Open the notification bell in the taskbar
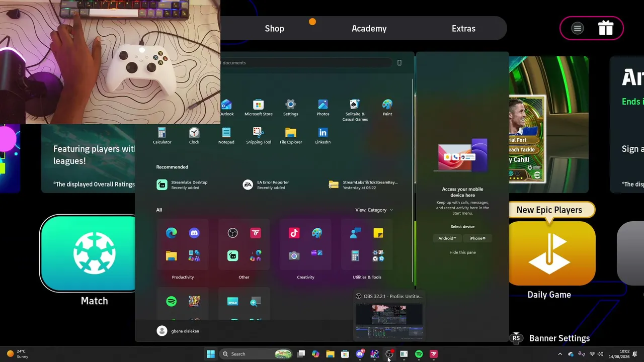The image size is (644, 362). pyautogui.click(x=635, y=354)
